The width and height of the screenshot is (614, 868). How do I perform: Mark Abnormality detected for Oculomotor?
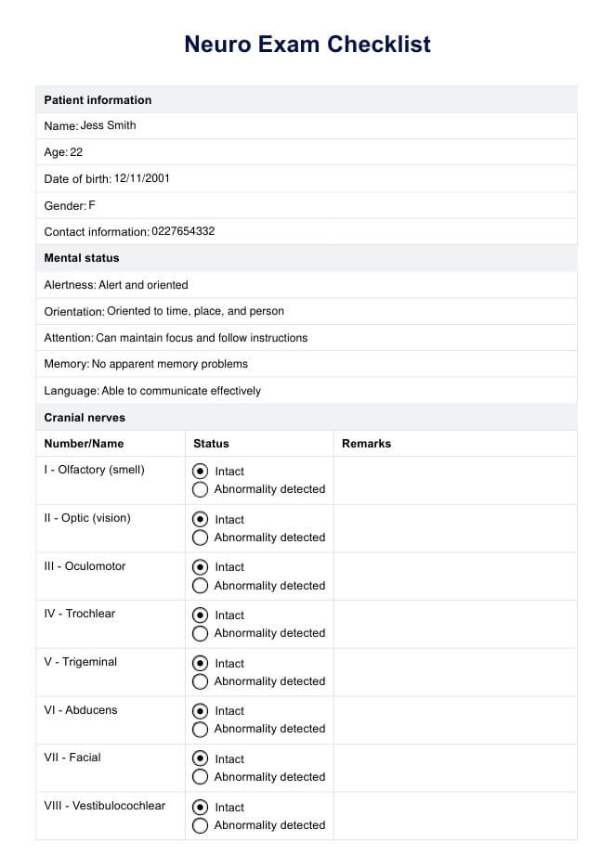[x=200, y=586]
